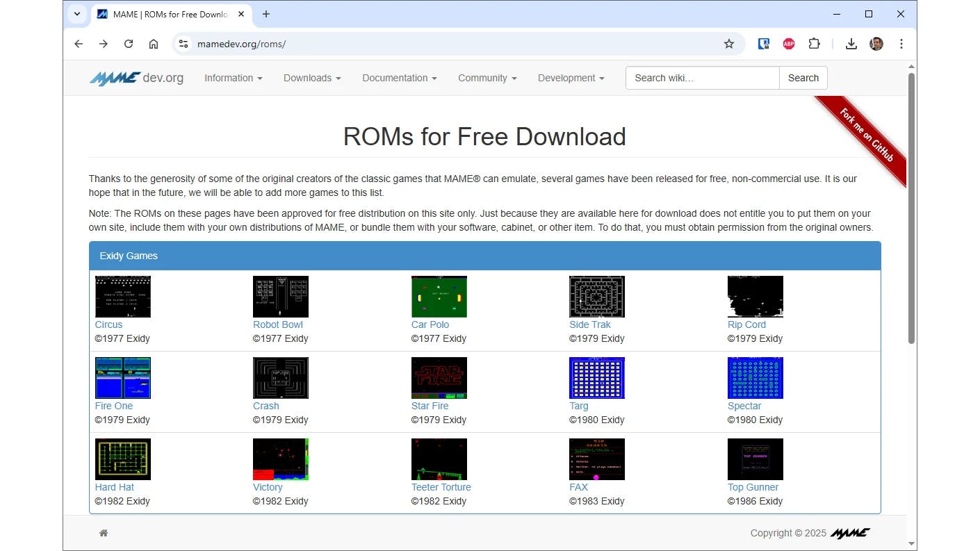Screen dimensions: 980x551
Task: Click the MAME dev.org logo
Action: tap(136, 78)
